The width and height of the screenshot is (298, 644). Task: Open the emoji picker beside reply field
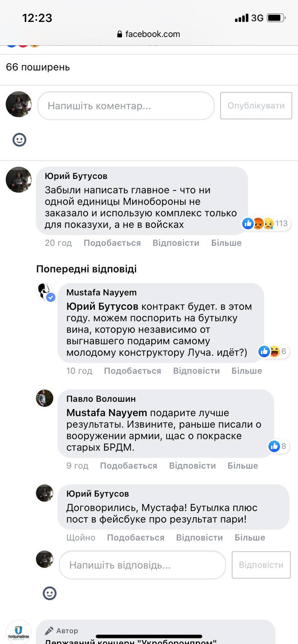[x=49, y=593]
